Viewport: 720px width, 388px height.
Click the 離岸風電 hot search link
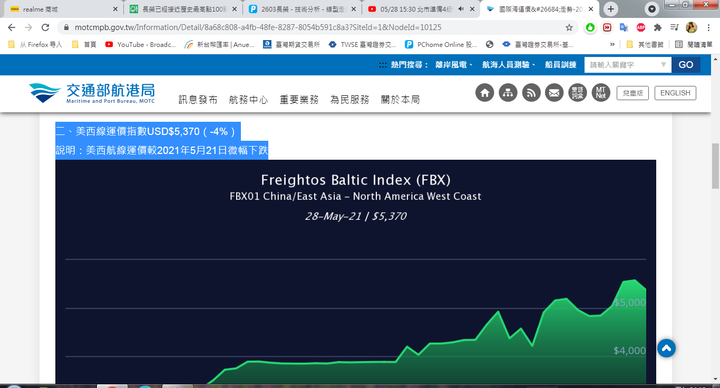click(451, 65)
